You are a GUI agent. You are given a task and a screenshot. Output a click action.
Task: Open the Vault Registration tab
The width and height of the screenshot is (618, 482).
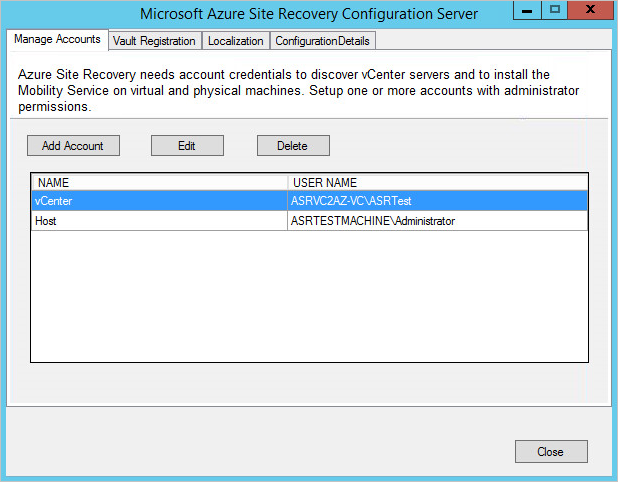(154, 41)
